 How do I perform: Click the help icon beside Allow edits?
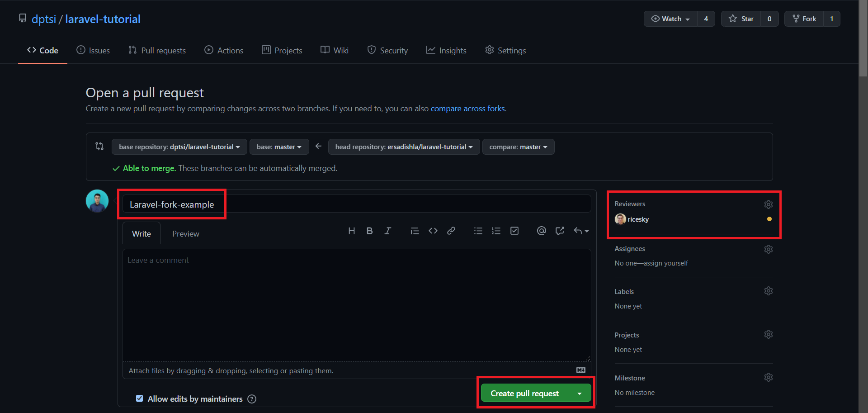pyautogui.click(x=252, y=399)
